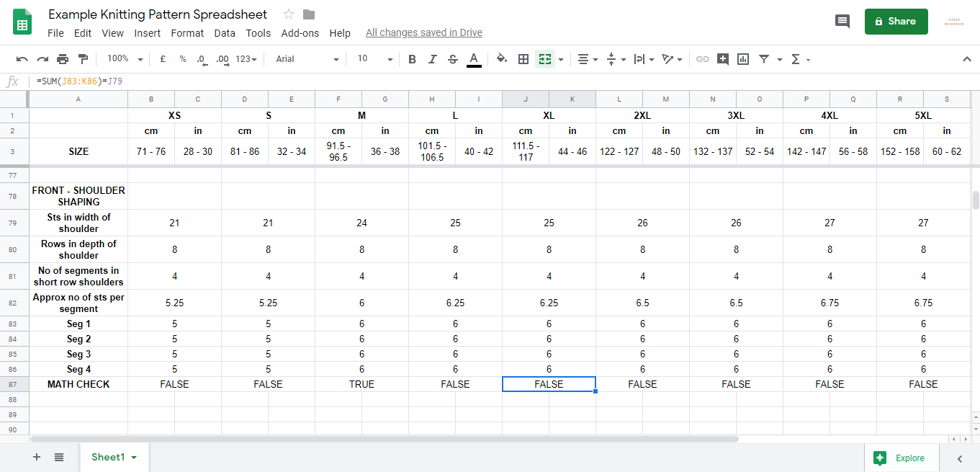
Task: Open the All changes saved link
Action: coord(423,32)
